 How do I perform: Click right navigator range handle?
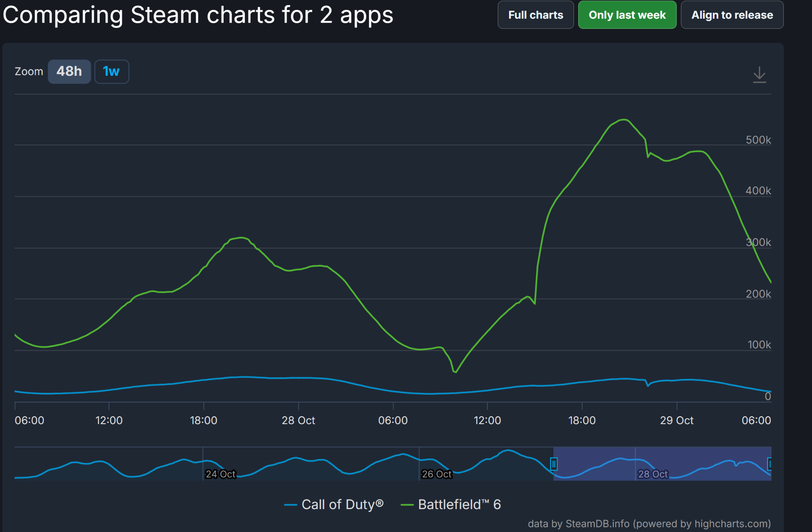click(770, 463)
